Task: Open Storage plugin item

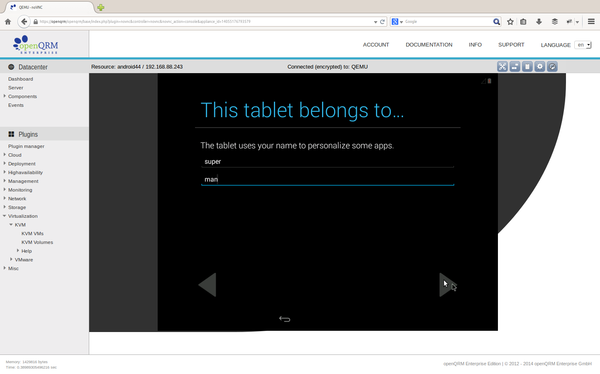Action: (17, 207)
